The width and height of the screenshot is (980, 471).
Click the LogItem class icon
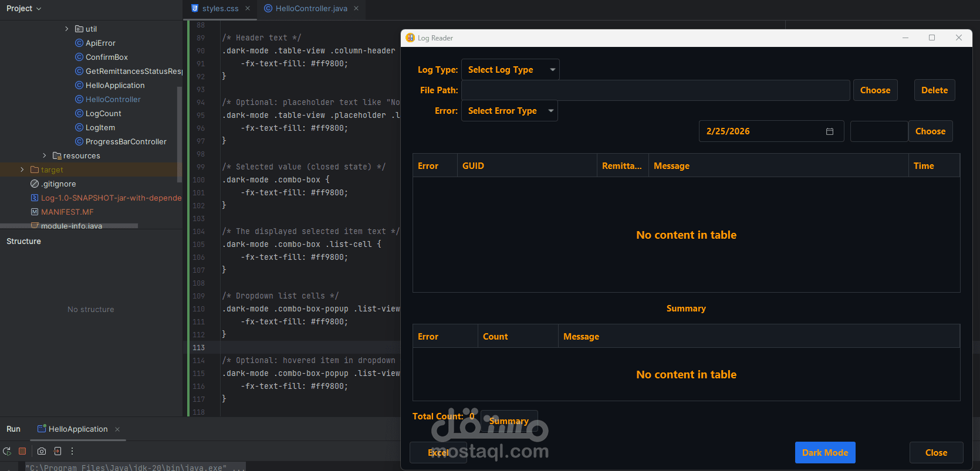coord(79,127)
